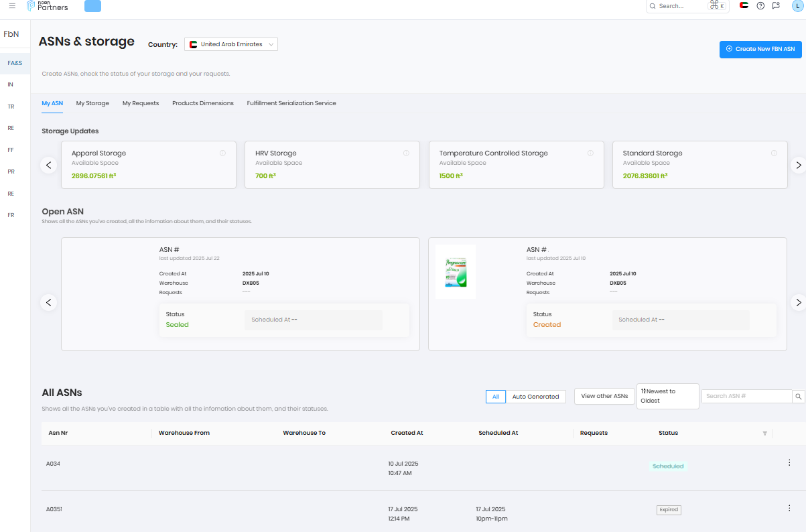Screen dimensions: 806x532
Task: Click the product thumbnail in Created ASN card
Action: pyautogui.click(x=456, y=271)
